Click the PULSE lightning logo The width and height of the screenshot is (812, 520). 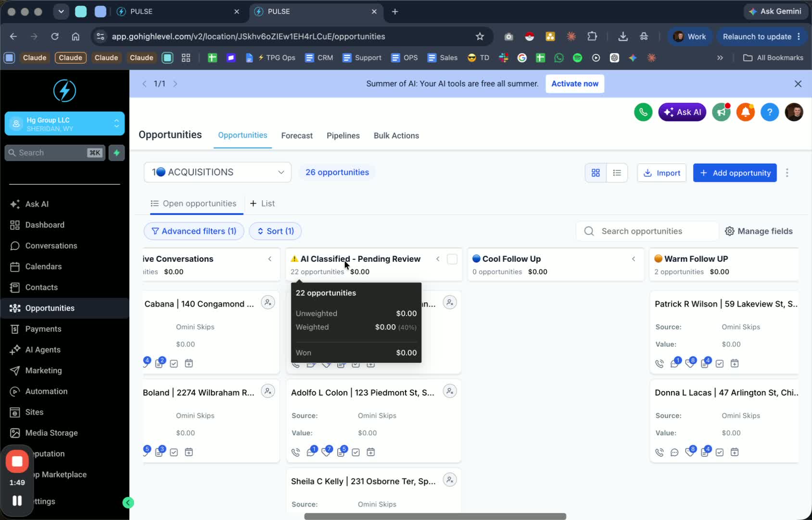(64, 91)
